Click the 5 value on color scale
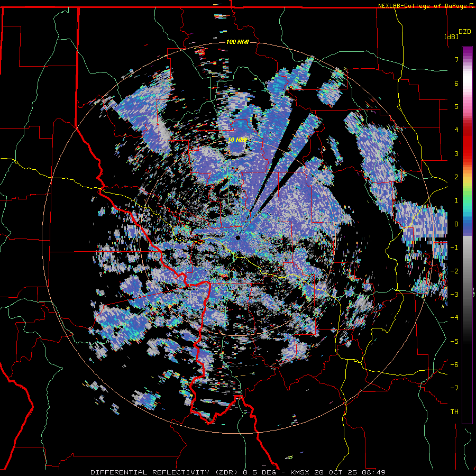Image resolution: width=476 pixels, height=476 pixels. pos(456,106)
